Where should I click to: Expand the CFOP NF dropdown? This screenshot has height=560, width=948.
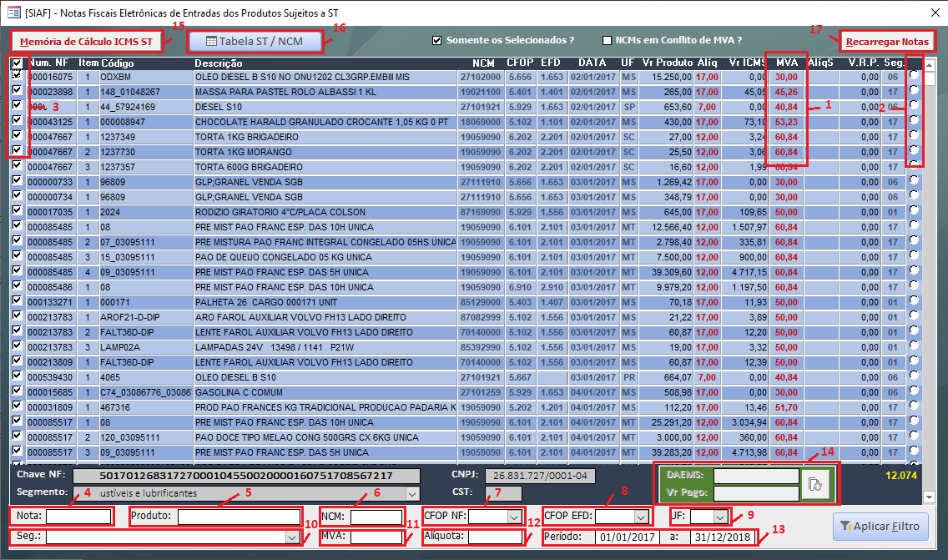click(x=514, y=517)
